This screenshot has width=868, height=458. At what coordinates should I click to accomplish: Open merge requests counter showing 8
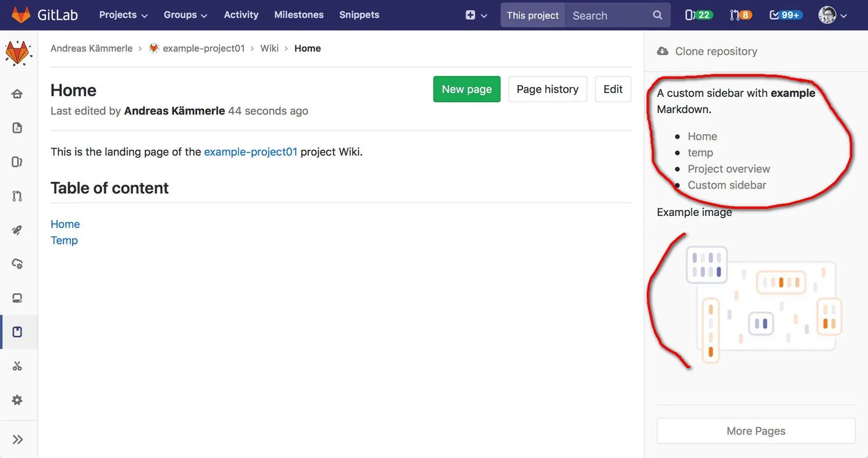click(x=741, y=15)
